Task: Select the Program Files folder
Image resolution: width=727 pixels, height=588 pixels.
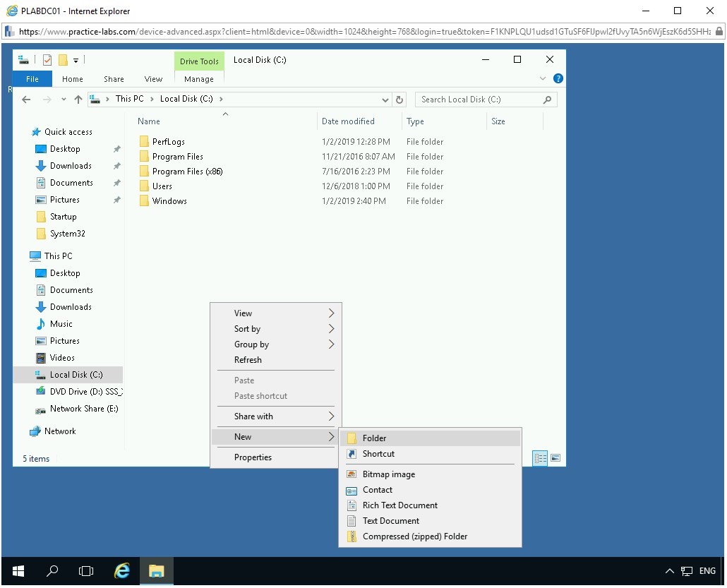Action: 177,156
